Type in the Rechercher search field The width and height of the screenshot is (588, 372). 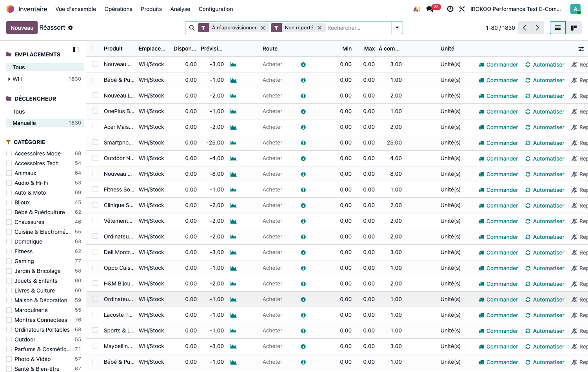[358, 28]
